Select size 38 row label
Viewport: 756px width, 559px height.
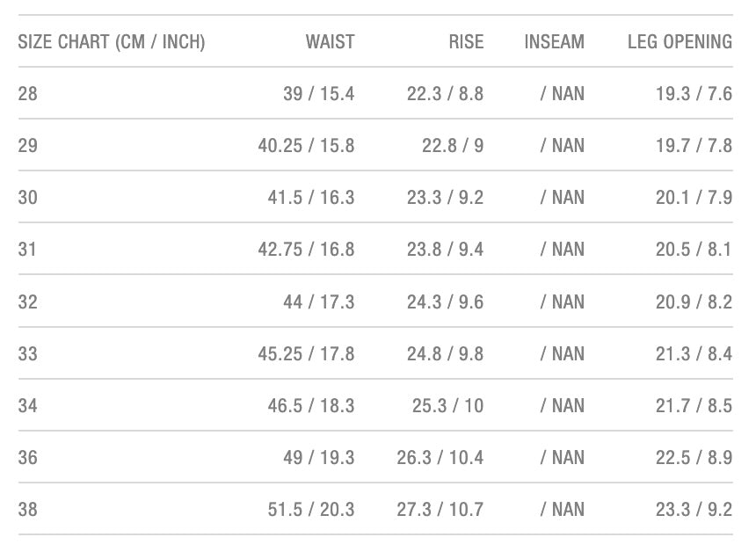coord(28,509)
